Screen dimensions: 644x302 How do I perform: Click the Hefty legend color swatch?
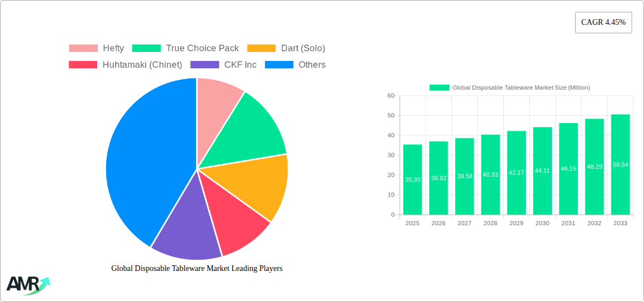tap(84, 49)
